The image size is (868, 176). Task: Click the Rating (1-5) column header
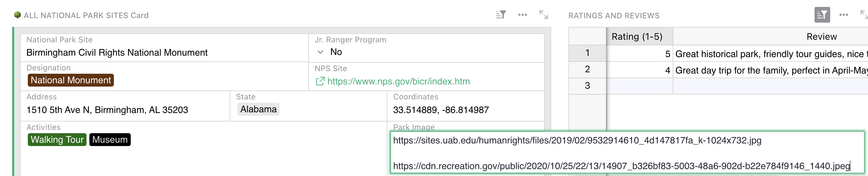point(637,36)
